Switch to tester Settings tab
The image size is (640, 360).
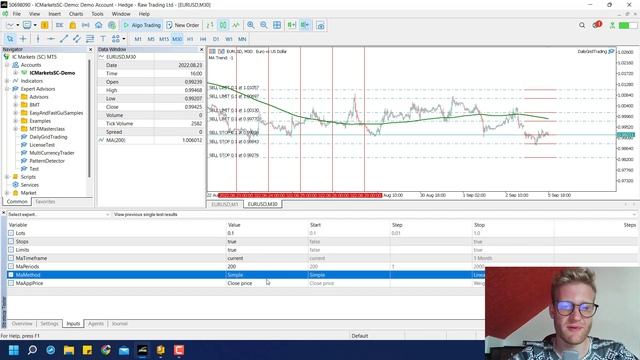coord(49,324)
